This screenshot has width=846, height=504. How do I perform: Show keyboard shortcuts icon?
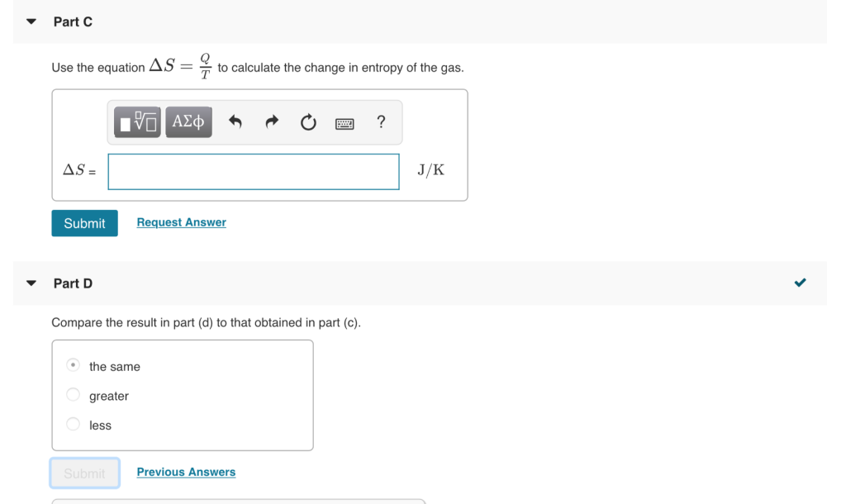(345, 124)
